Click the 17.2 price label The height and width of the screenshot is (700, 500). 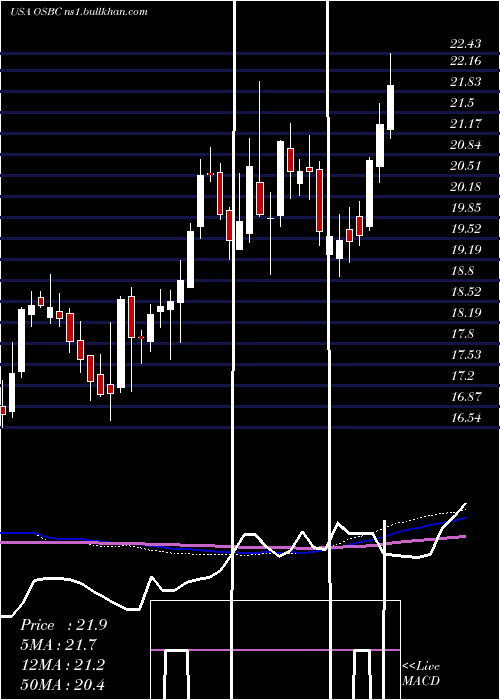tap(462, 375)
